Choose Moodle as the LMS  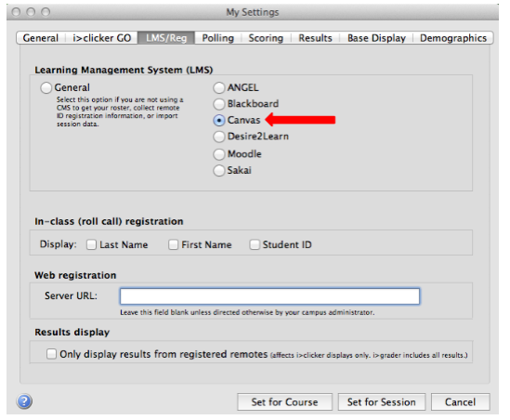219,154
